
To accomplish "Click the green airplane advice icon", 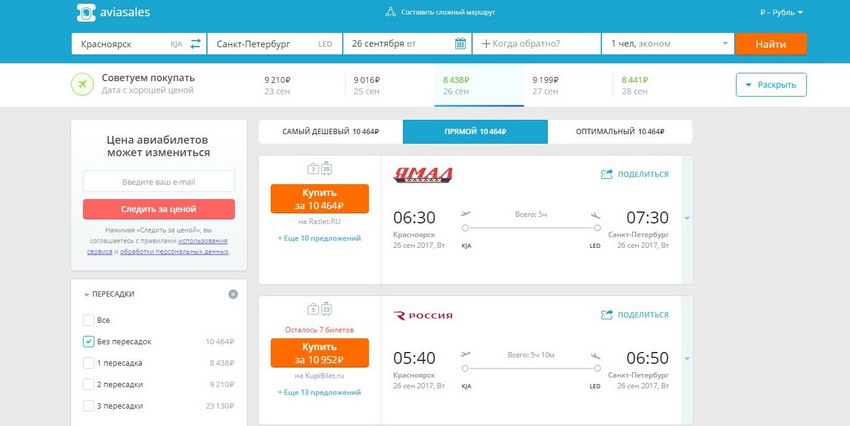I will 82,85.
